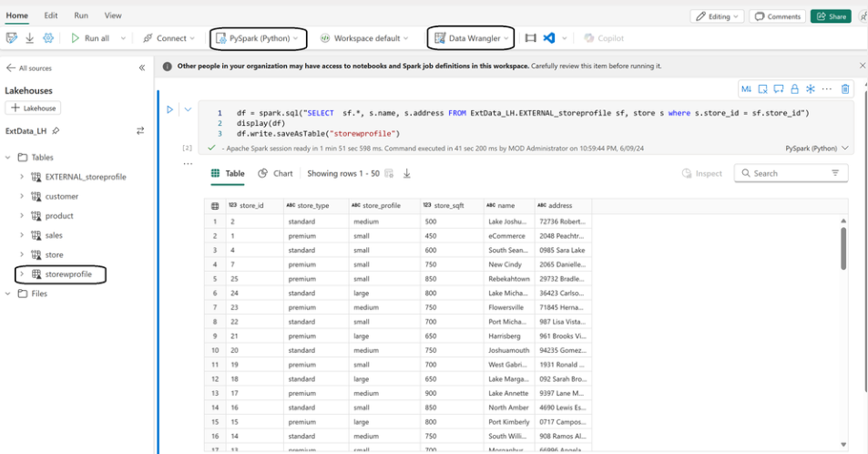Open in VS Code icon

548,38
